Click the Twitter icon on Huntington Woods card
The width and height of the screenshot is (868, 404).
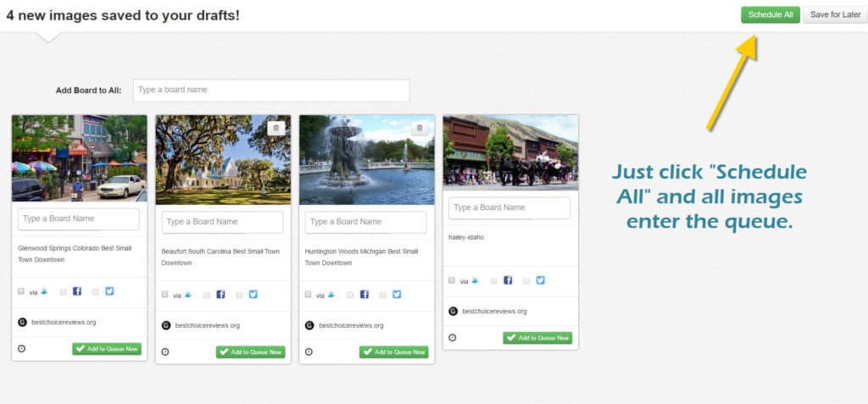pos(397,295)
